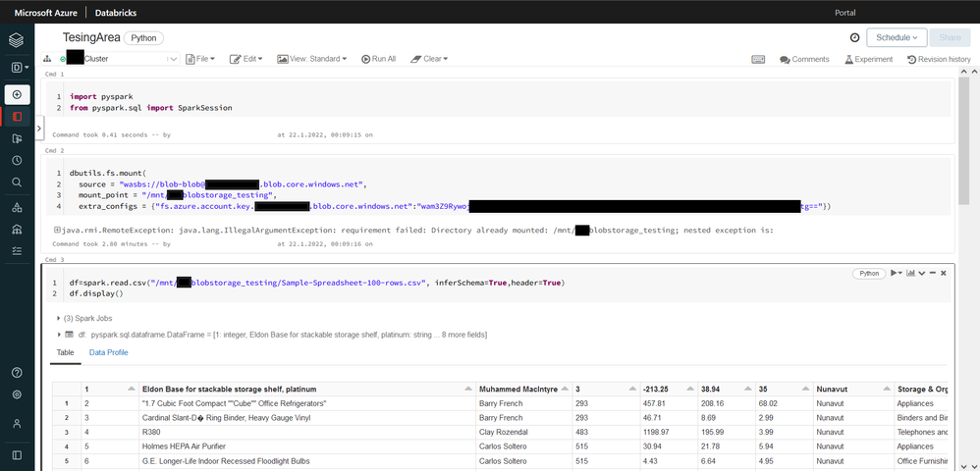
Task: Expand the java.rmi.RemoteException error details
Action: tap(58, 231)
